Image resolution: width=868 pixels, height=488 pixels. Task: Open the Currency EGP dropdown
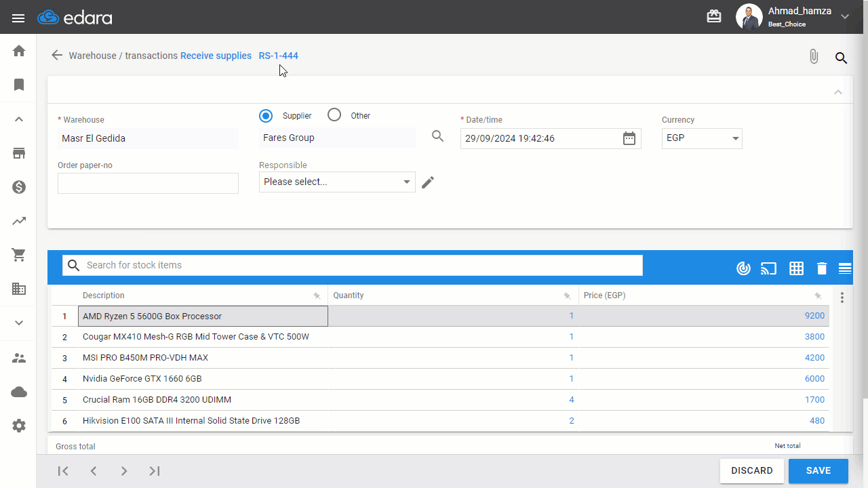click(x=702, y=138)
